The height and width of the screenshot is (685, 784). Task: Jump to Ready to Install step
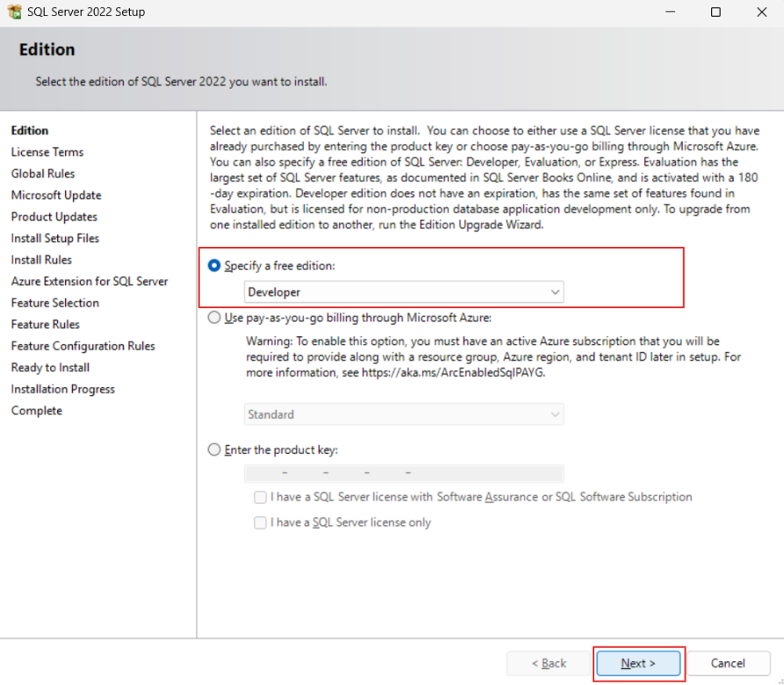point(50,367)
